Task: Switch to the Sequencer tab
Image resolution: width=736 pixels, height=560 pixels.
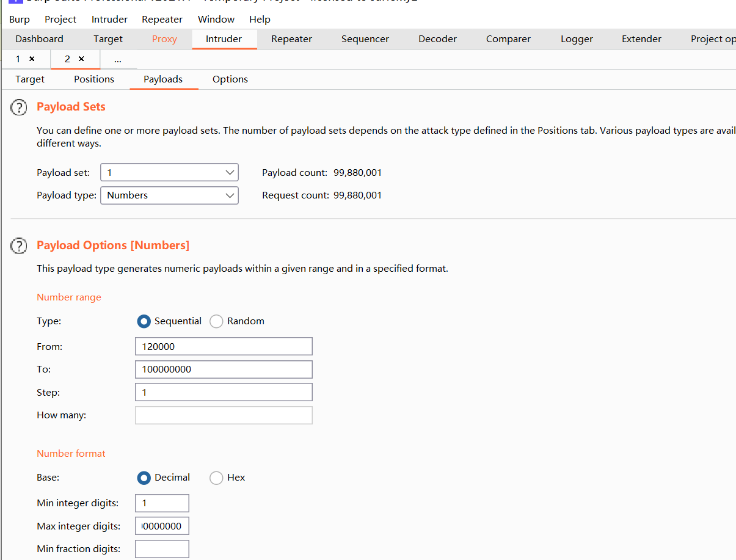Action: click(365, 39)
